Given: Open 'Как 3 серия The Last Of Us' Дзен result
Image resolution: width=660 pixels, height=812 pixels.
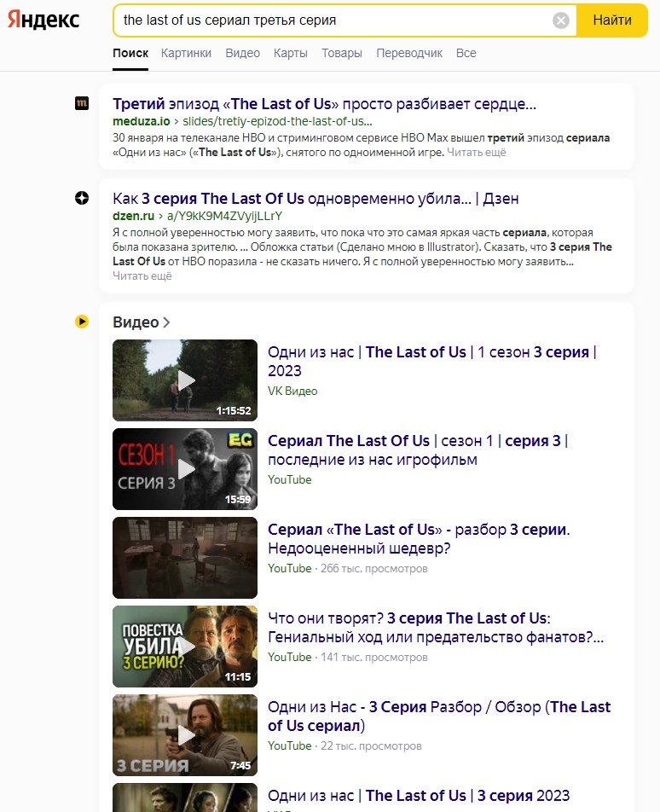Looking at the screenshot, I should [316, 199].
